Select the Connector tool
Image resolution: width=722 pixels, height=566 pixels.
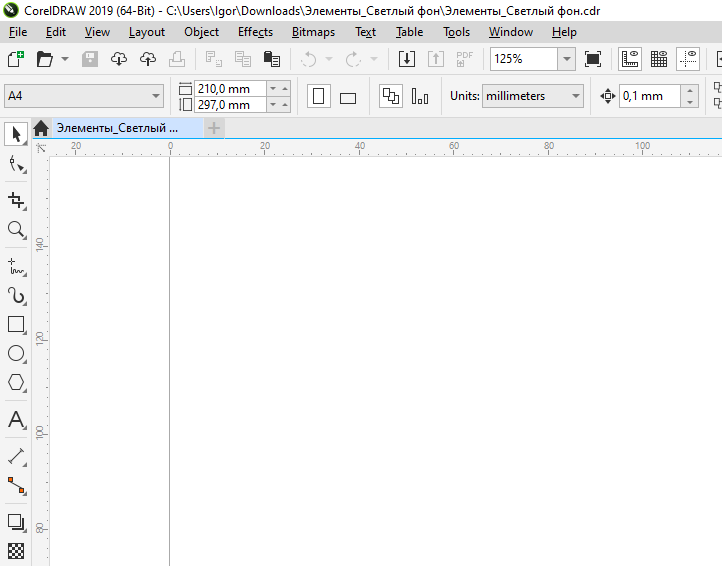click(x=16, y=486)
